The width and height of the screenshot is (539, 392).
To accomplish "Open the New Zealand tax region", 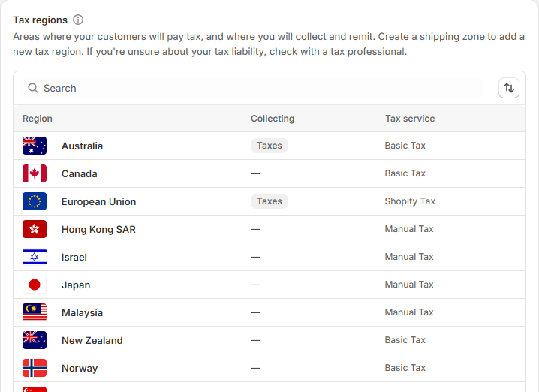I will 269,340.
